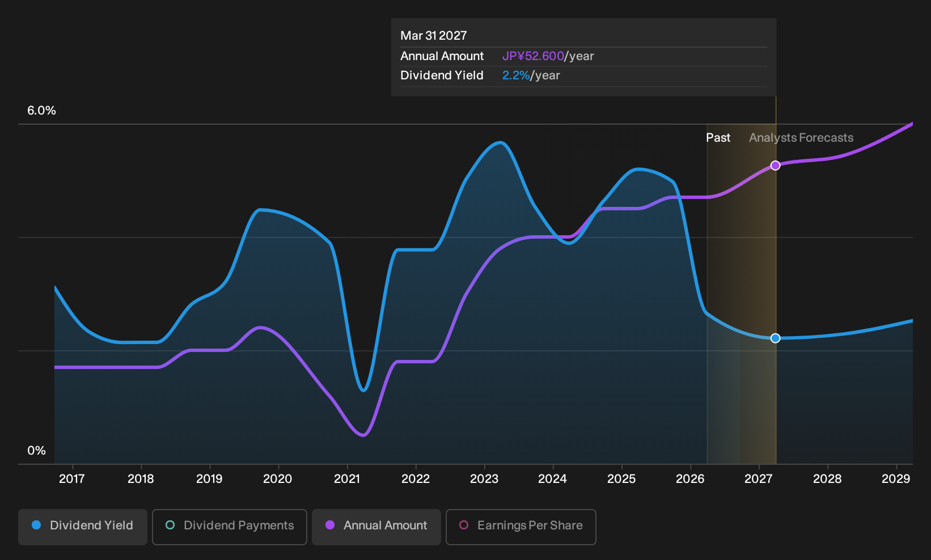This screenshot has height=560, width=931.
Task: Click the 2027 label on the x-axis
Action: click(759, 479)
